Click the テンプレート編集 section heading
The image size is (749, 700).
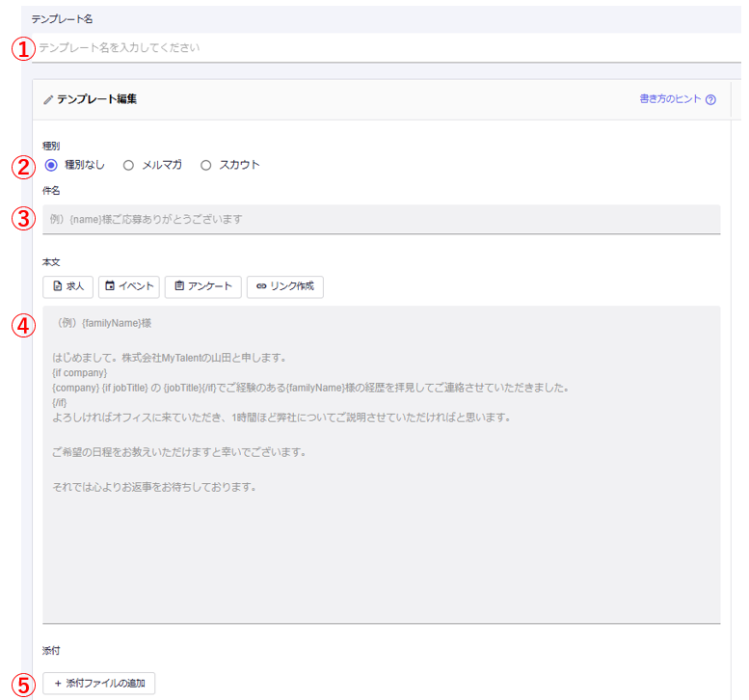point(96,99)
